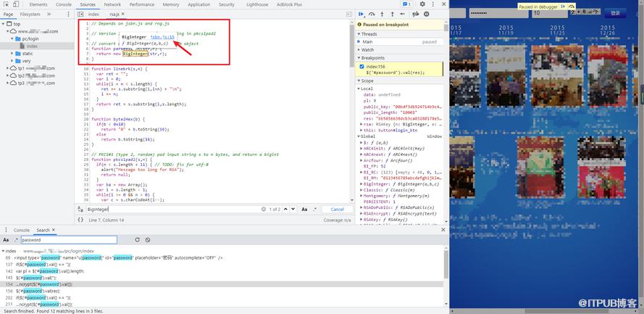
Task: Pretty print the source with braces icon
Action: [x=80, y=220]
